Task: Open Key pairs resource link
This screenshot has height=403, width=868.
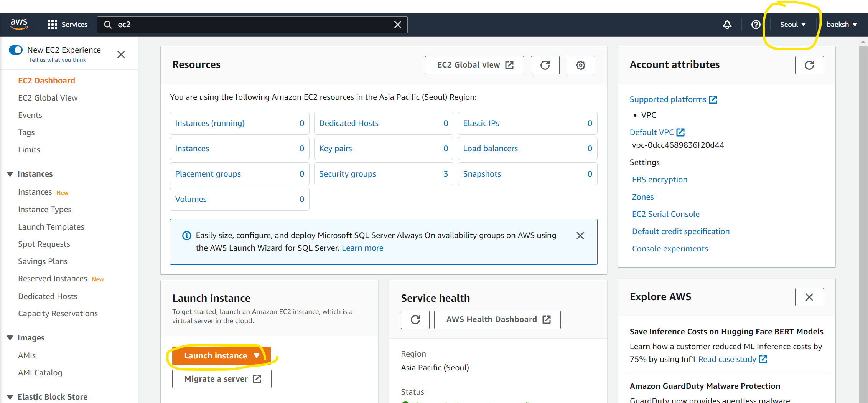Action: click(x=335, y=149)
